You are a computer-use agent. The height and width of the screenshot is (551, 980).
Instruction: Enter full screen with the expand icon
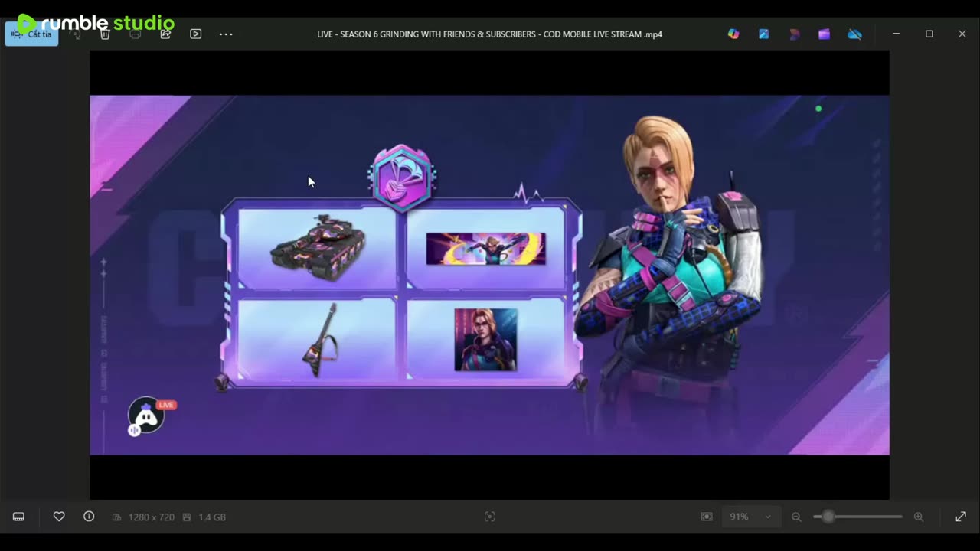(961, 517)
